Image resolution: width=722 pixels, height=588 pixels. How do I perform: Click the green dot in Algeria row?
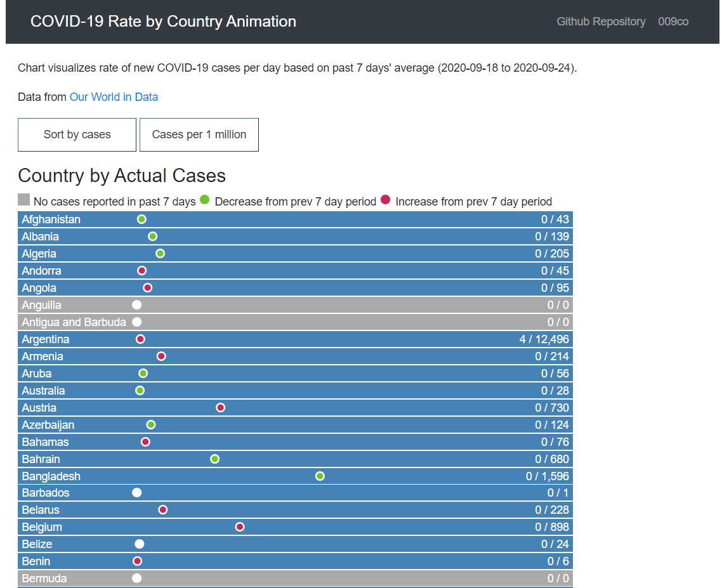point(160,253)
